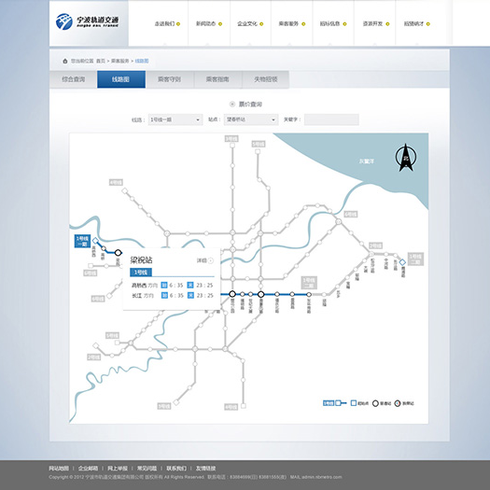This screenshot has height=490, width=490.
Task: Click the home icon in the breadcrumb
Action: 65,61
